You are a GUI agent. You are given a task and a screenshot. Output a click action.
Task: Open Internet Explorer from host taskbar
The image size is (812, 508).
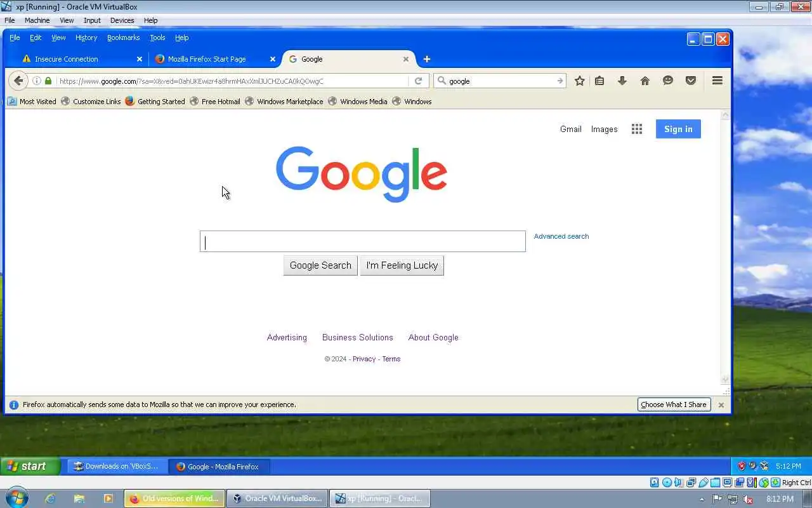50,498
